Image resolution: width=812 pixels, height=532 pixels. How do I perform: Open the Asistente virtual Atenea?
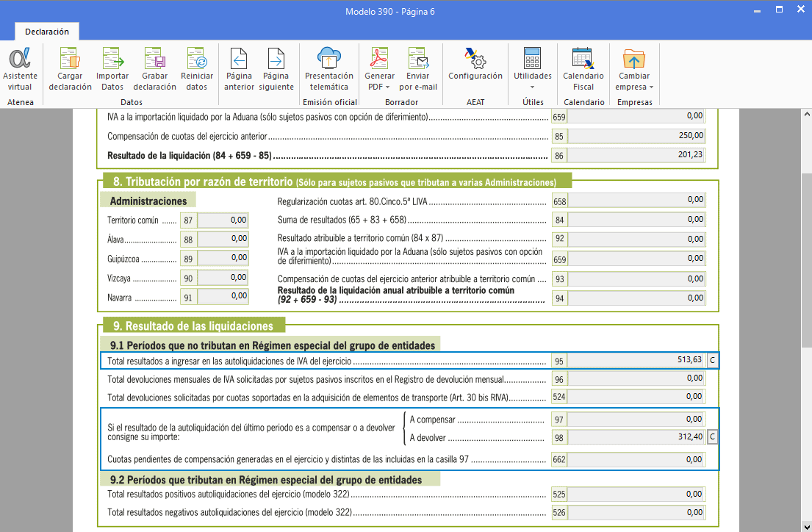click(20, 69)
